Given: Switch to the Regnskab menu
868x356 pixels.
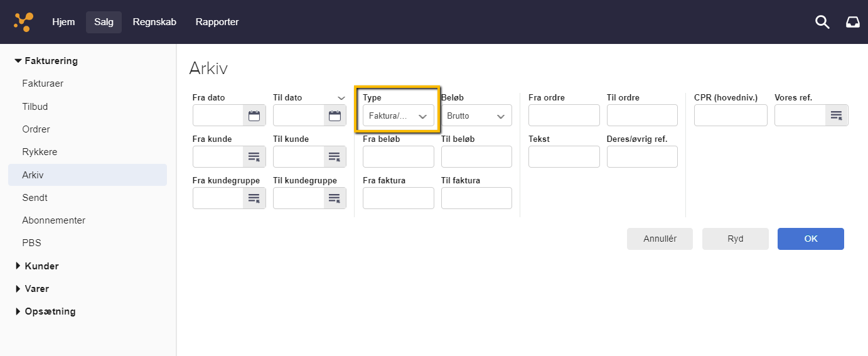Looking at the screenshot, I should click(x=154, y=22).
